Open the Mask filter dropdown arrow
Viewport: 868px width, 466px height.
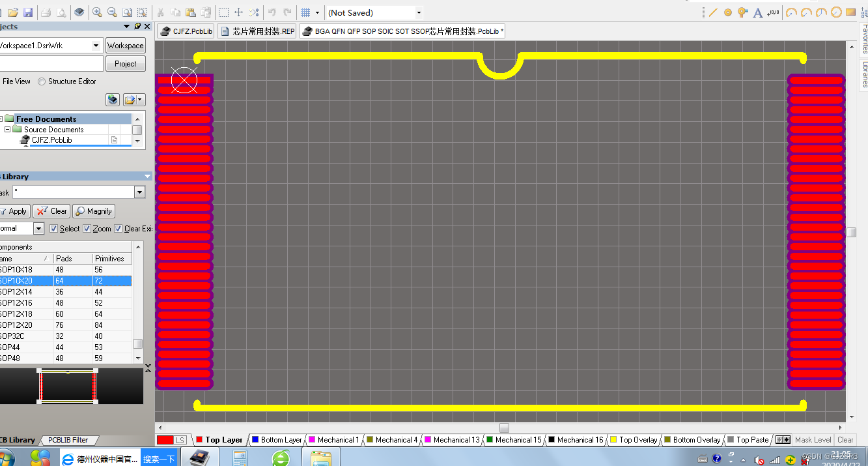coord(139,192)
